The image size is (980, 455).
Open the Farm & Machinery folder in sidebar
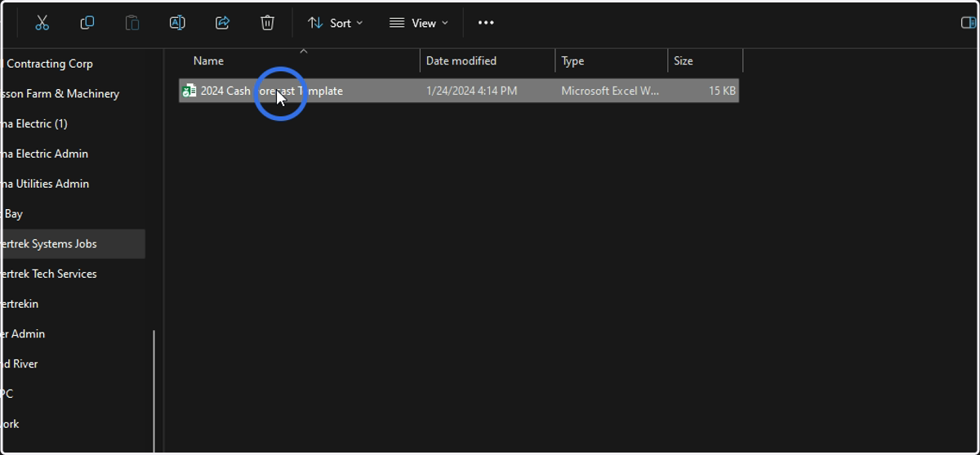point(73,94)
